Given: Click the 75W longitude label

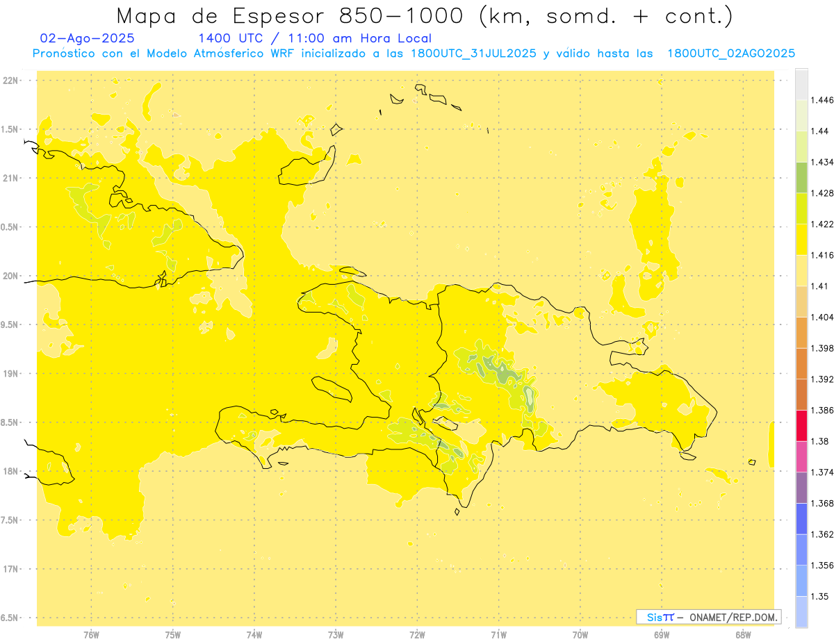Looking at the screenshot, I should coord(173,634).
